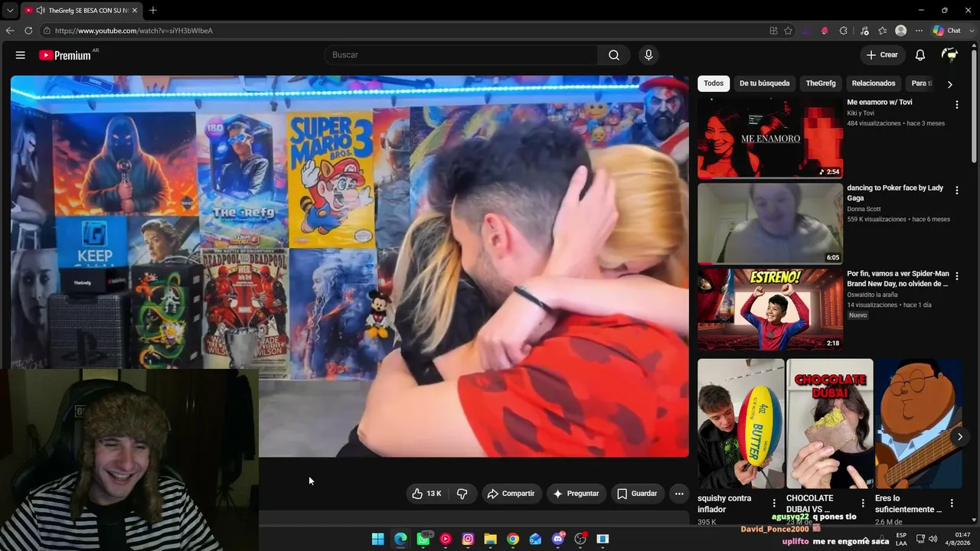Open Discord from the taskbar
The height and width of the screenshot is (551, 980).
tap(558, 539)
